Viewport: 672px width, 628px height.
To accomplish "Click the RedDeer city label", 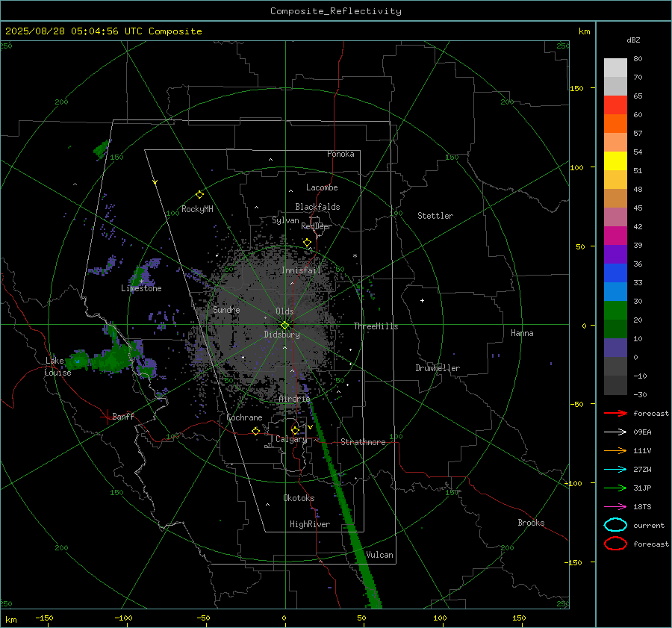I will pos(317,226).
